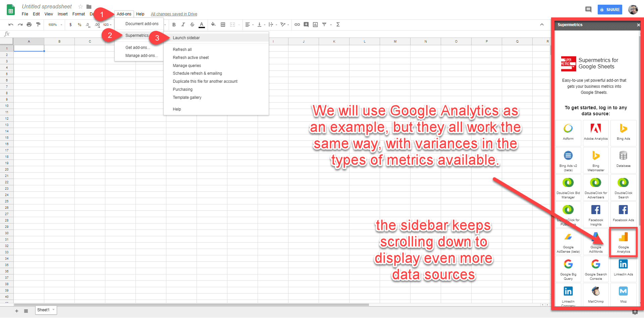Choose Schedule refresh & emailing

(216, 73)
